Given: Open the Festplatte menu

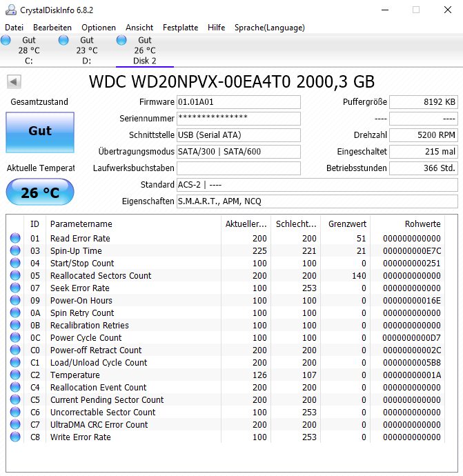Looking at the screenshot, I should (180, 28).
